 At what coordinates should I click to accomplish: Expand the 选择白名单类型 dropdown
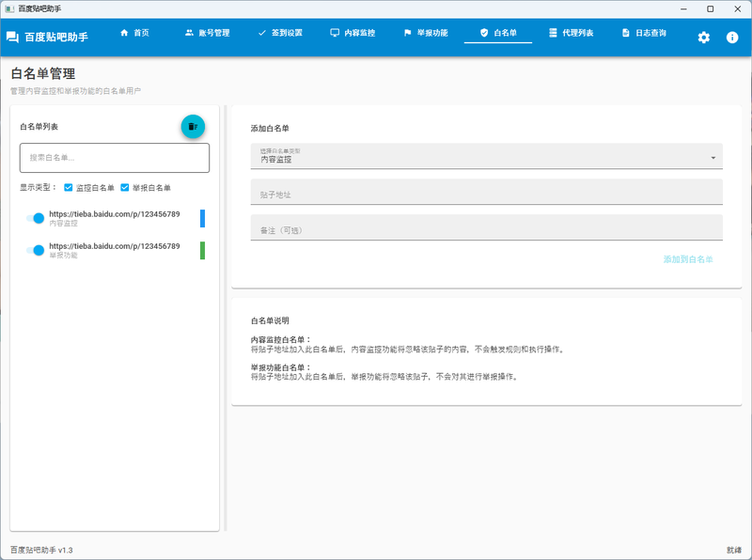486,156
